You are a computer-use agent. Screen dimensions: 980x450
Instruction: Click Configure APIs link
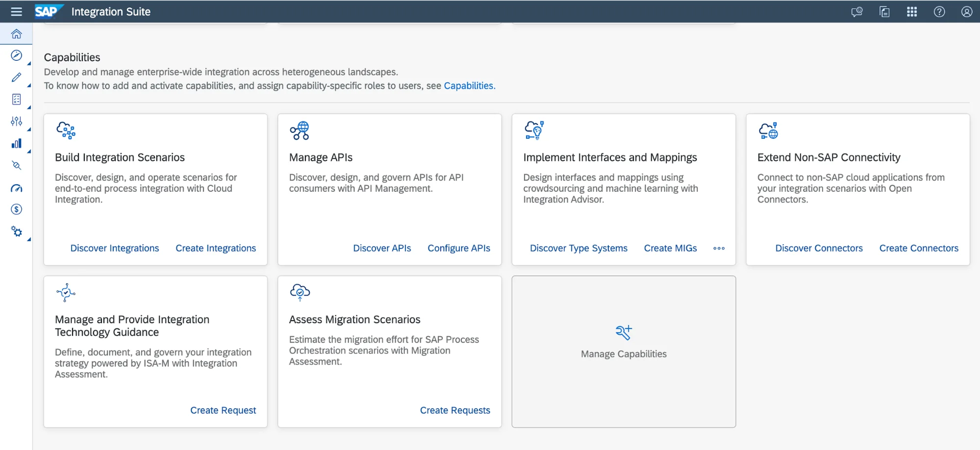point(459,248)
